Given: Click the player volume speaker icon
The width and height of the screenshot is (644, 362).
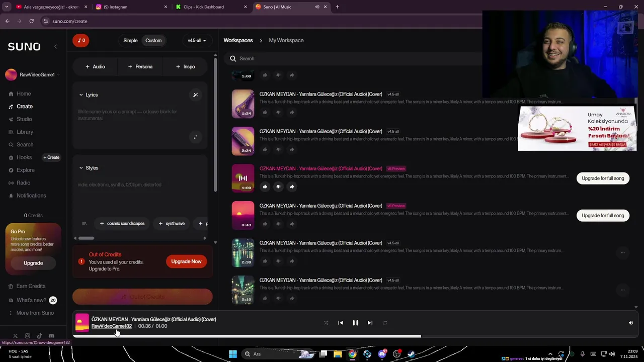Looking at the screenshot, I should click(x=630, y=323).
